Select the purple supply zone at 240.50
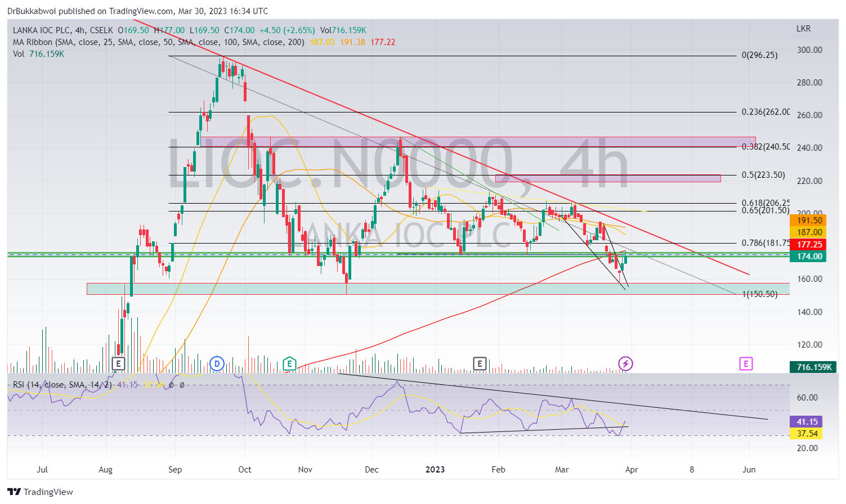846x504 pixels. [x=478, y=142]
